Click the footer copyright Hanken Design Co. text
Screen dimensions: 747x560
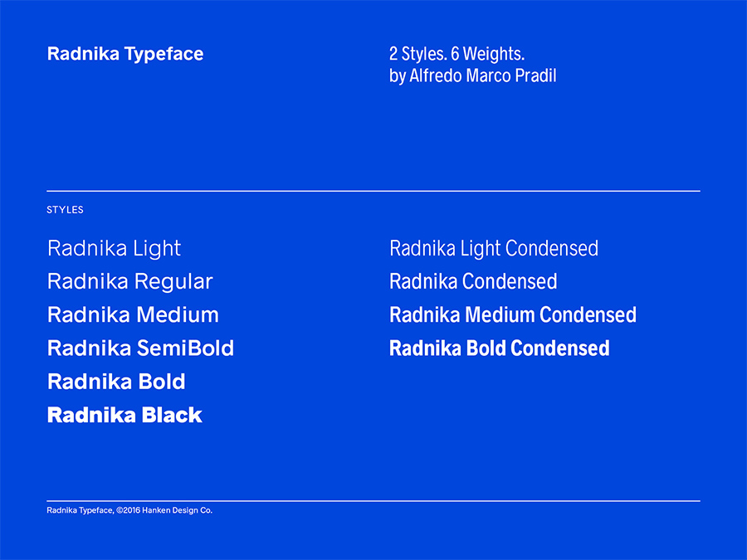(x=129, y=510)
